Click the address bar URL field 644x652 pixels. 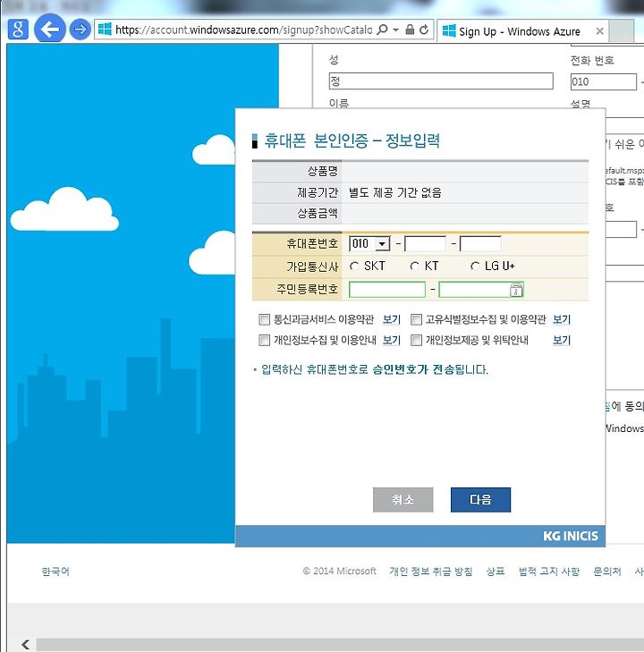pos(243,30)
